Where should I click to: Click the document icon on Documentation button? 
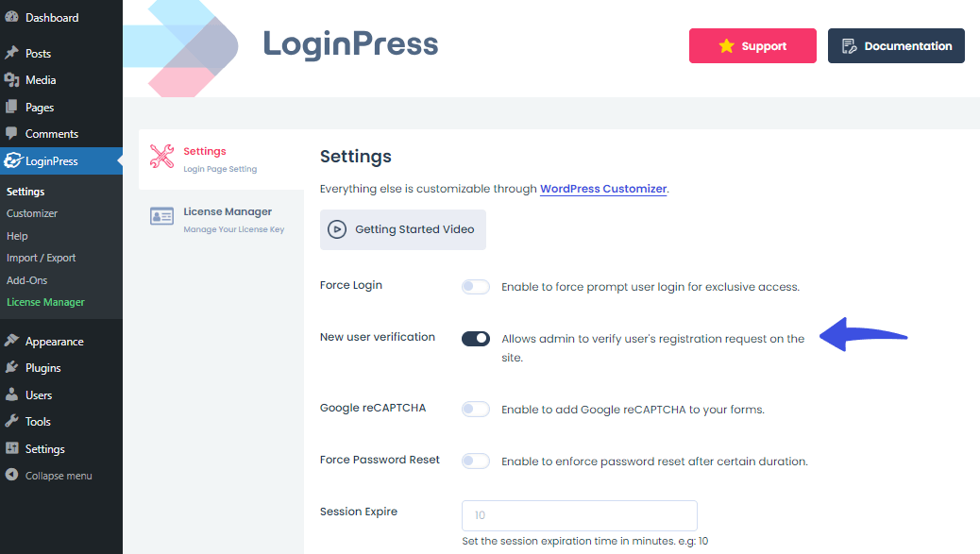(850, 45)
